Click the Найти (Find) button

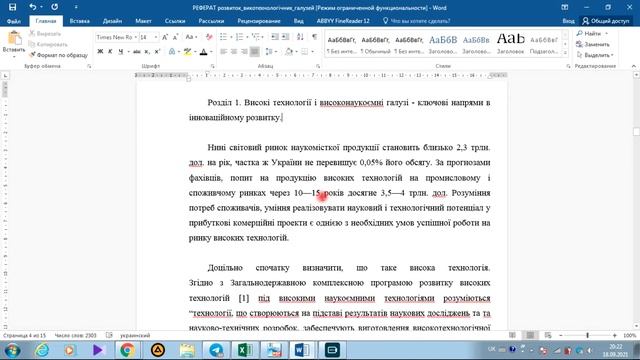(592, 33)
